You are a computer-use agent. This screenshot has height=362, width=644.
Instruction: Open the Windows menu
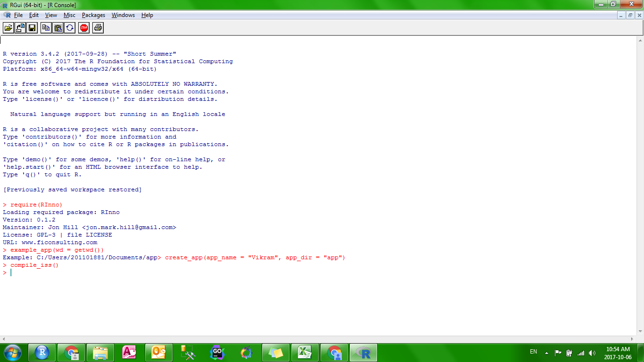pos(123,15)
